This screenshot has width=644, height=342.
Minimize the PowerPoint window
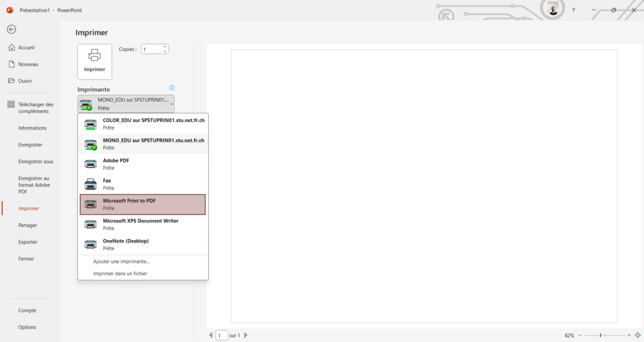(594, 10)
